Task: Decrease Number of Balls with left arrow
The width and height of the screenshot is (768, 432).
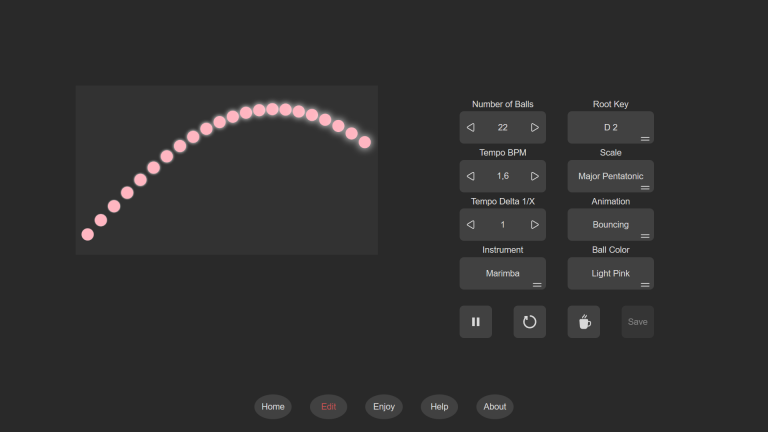Action: pyautogui.click(x=471, y=128)
